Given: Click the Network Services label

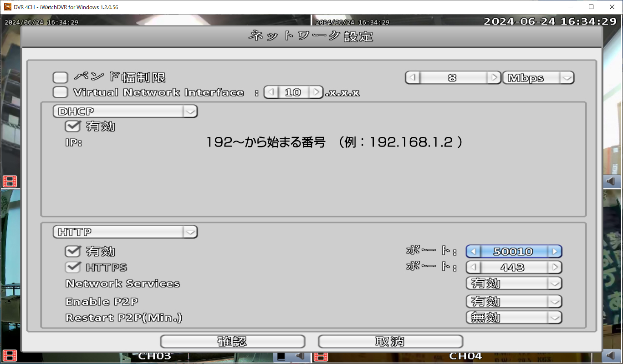Looking at the screenshot, I should pos(123,283).
